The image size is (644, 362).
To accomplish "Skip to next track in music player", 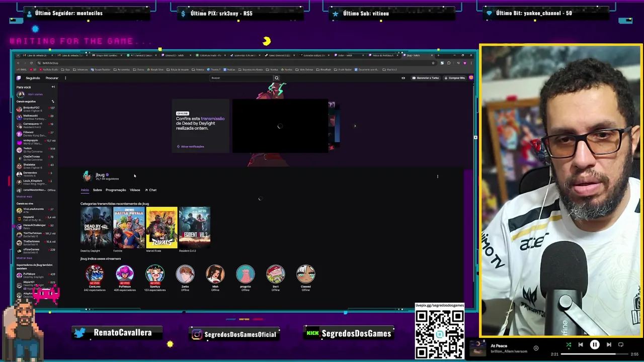I will coord(609,345).
